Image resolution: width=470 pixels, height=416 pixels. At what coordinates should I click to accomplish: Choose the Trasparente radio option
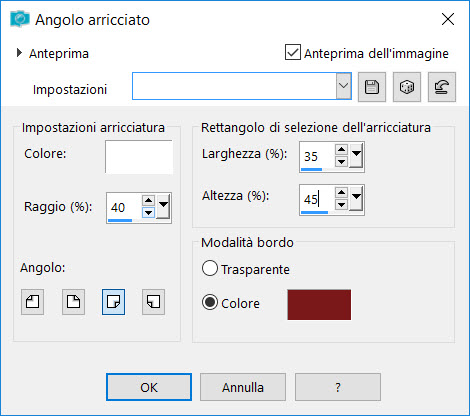[210, 268]
